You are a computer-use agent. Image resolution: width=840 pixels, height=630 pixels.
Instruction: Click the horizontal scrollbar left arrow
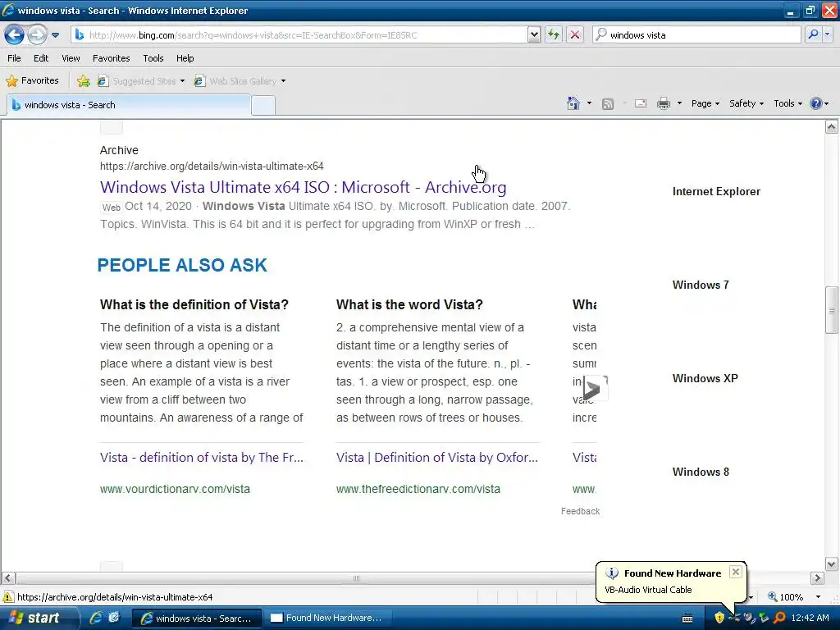[8, 578]
